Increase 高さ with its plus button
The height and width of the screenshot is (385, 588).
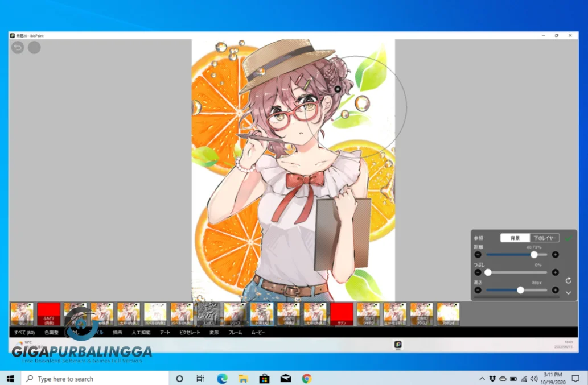click(556, 290)
